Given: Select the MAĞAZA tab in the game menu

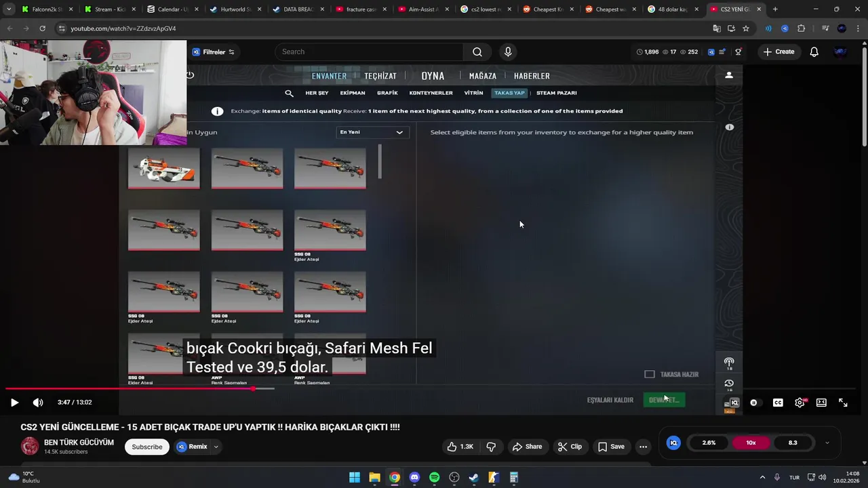Looking at the screenshot, I should click(483, 76).
